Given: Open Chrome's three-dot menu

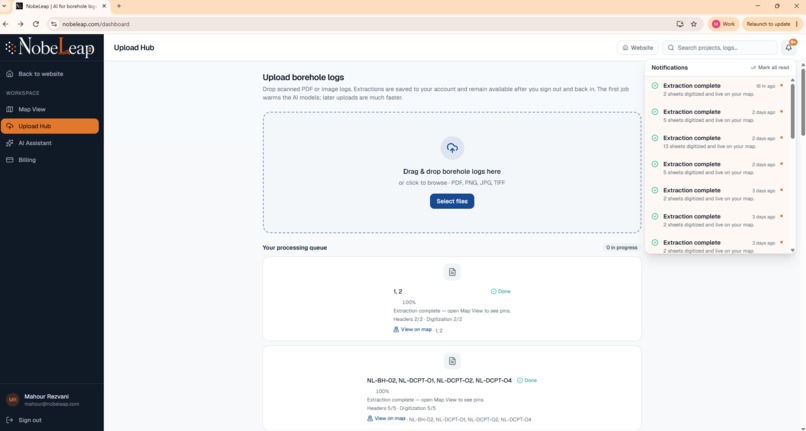Looking at the screenshot, I should (797, 24).
